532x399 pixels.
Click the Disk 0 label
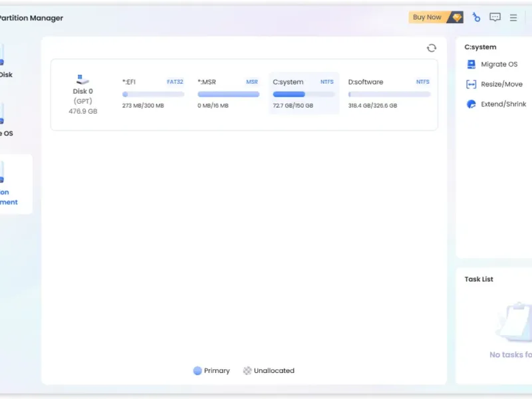[82, 91]
